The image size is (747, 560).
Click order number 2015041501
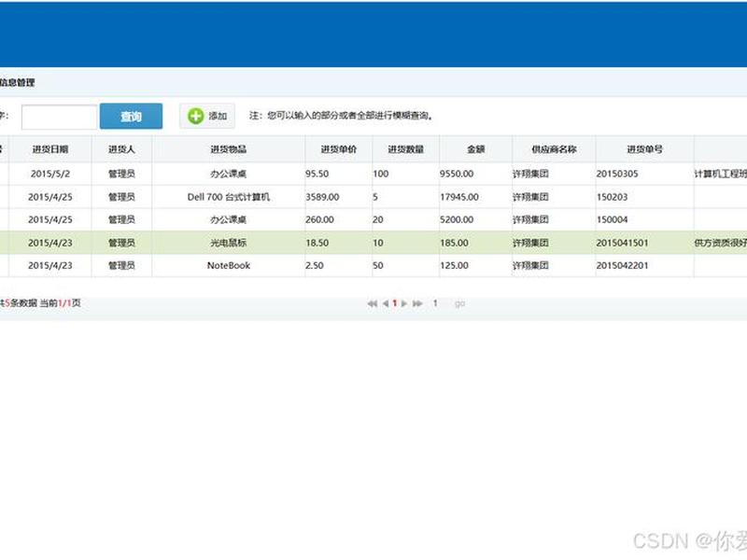pos(622,243)
